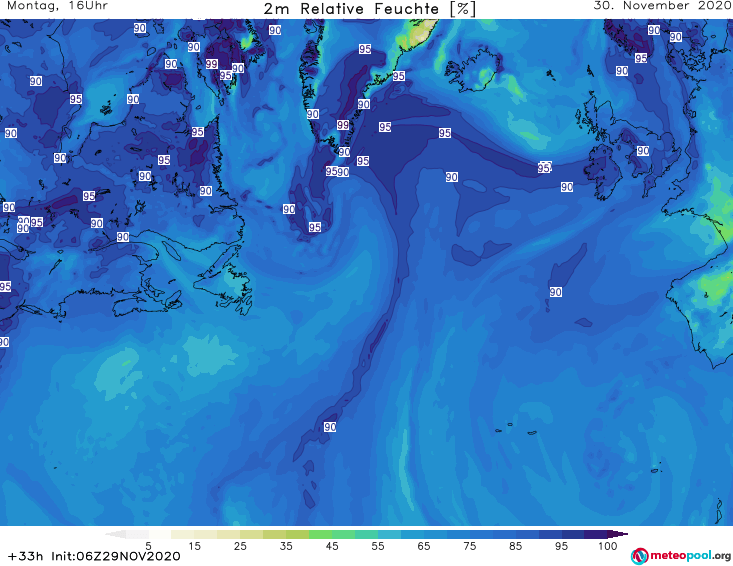The image size is (733, 566).
Task: Click the legend value "35"
Action: pyautogui.click(x=286, y=546)
